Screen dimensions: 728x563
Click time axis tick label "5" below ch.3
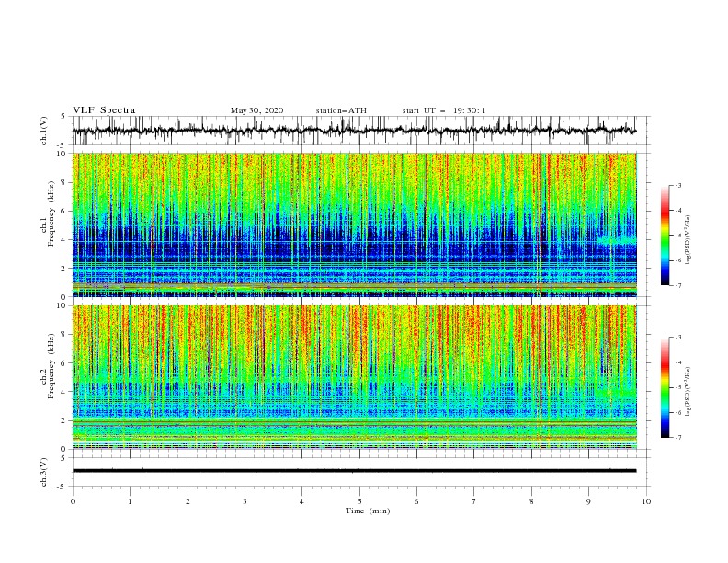pyautogui.click(x=359, y=501)
